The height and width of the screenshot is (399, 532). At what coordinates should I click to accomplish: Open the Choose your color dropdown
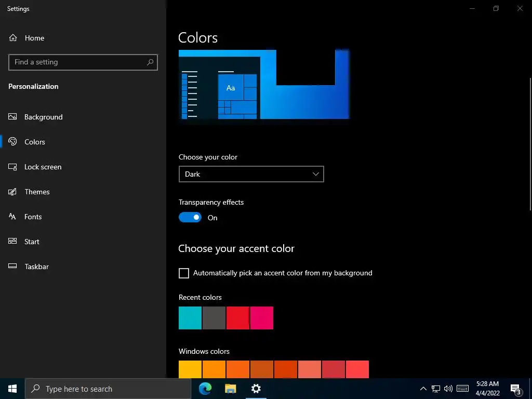click(251, 174)
